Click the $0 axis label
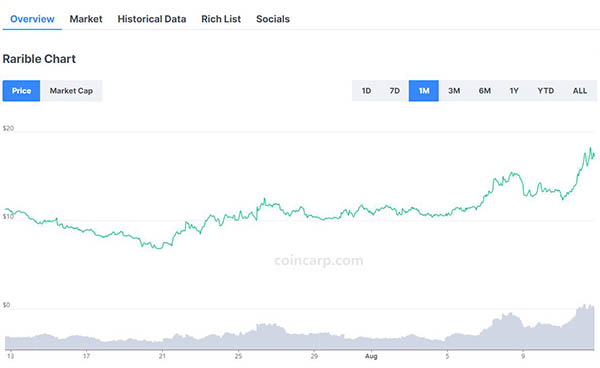This screenshot has width=600, height=368. (6, 305)
